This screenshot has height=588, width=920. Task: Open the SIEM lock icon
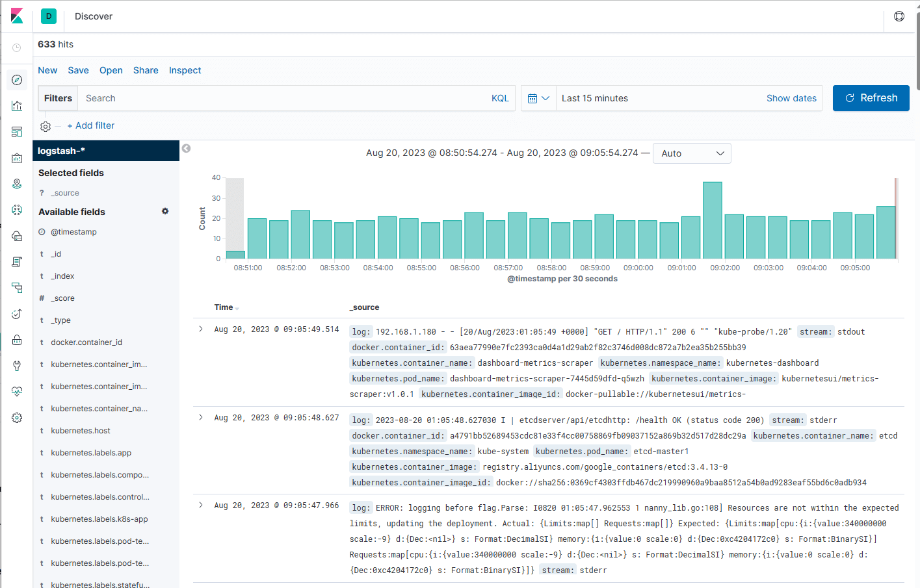tap(17, 340)
